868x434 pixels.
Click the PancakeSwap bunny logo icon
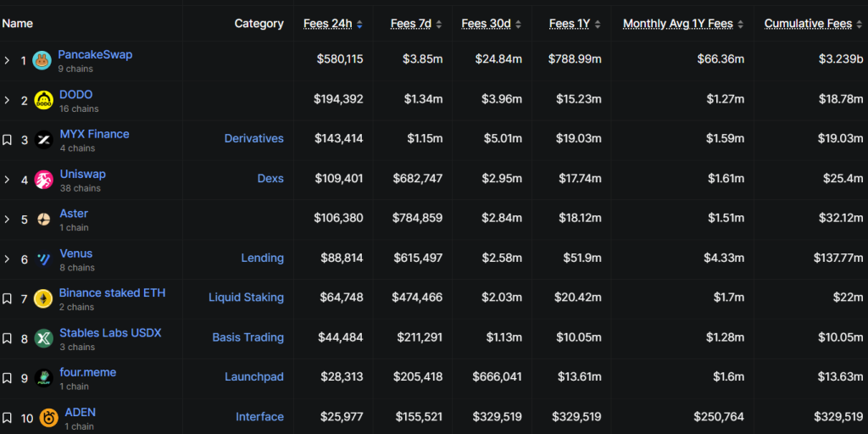pos(42,60)
